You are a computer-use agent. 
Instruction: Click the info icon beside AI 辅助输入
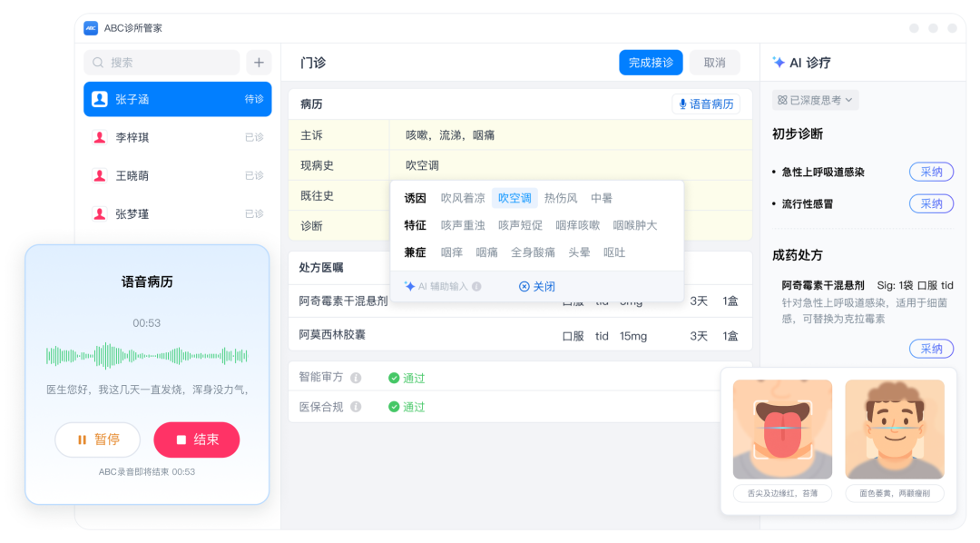tap(476, 286)
